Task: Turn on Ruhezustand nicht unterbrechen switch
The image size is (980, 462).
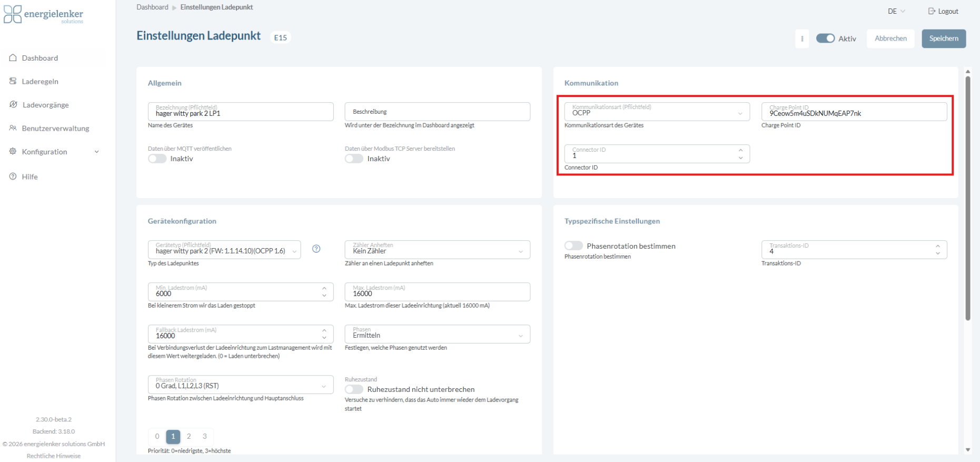Action: pos(354,389)
